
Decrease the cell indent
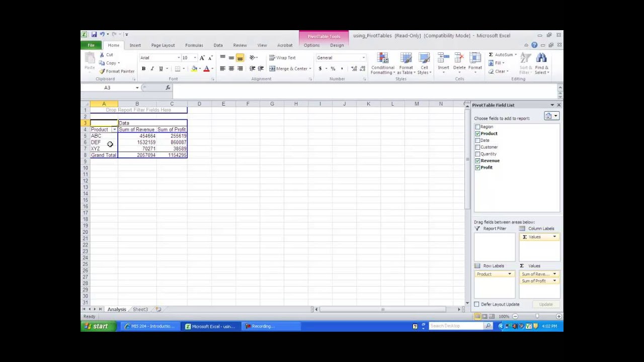[253, 68]
